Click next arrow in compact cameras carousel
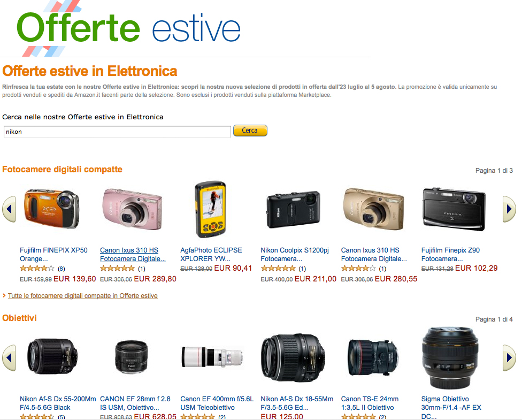This screenshot has width=522, height=420. pos(509,209)
